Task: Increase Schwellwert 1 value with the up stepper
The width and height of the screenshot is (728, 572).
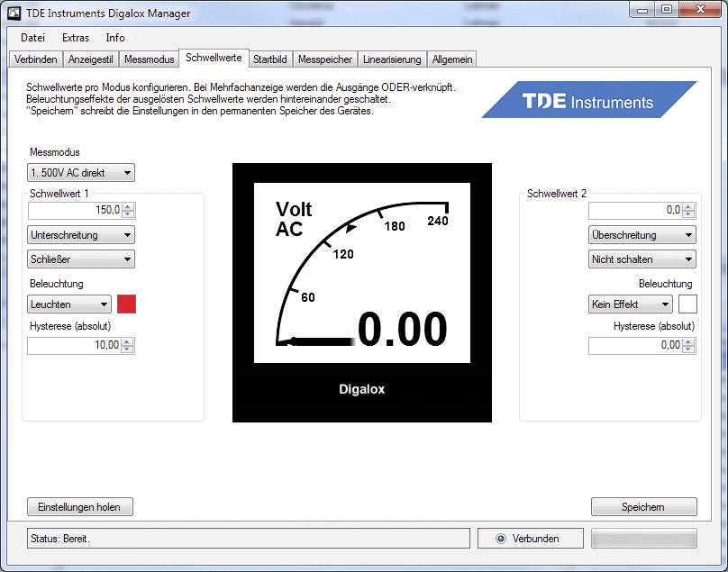Action: click(x=129, y=206)
